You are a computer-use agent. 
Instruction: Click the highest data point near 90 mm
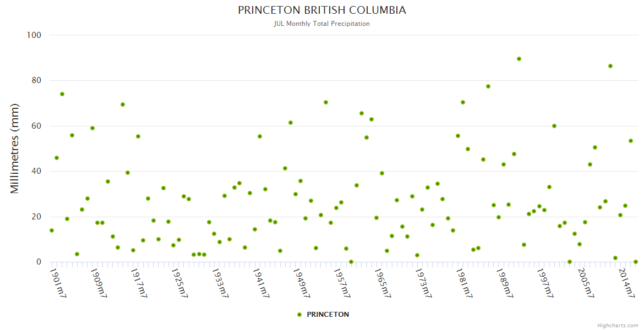tap(519, 59)
